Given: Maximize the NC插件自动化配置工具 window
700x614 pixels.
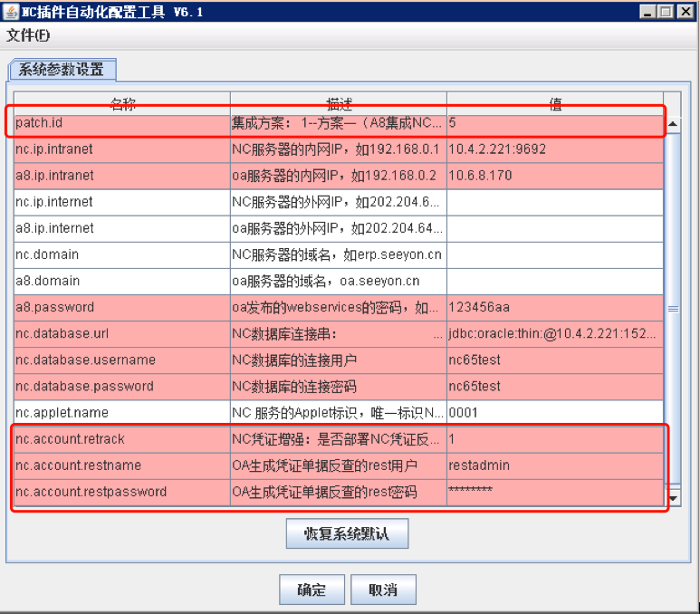Looking at the screenshot, I should click(666, 12).
